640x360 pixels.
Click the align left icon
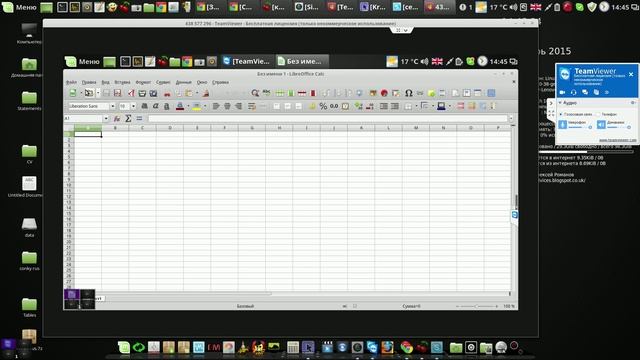click(x=216, y=106)
